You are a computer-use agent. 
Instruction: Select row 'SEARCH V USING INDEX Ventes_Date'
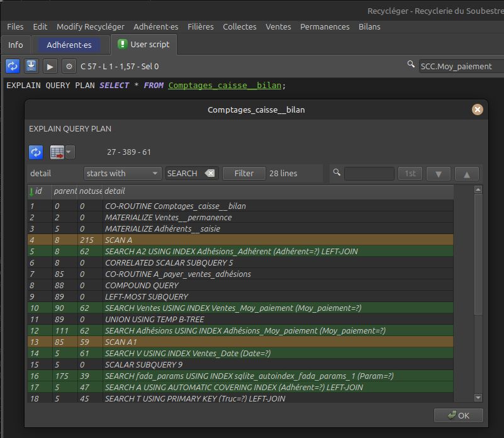pyautogui.click(x=240, y=354)
